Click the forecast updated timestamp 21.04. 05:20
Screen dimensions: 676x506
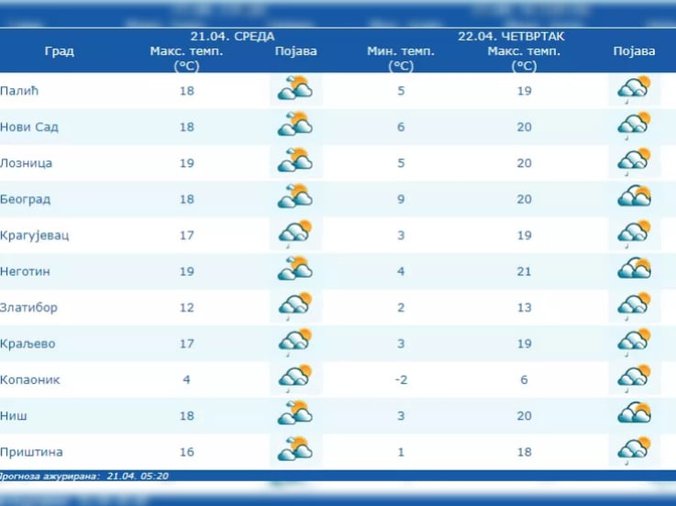(138, 476)
